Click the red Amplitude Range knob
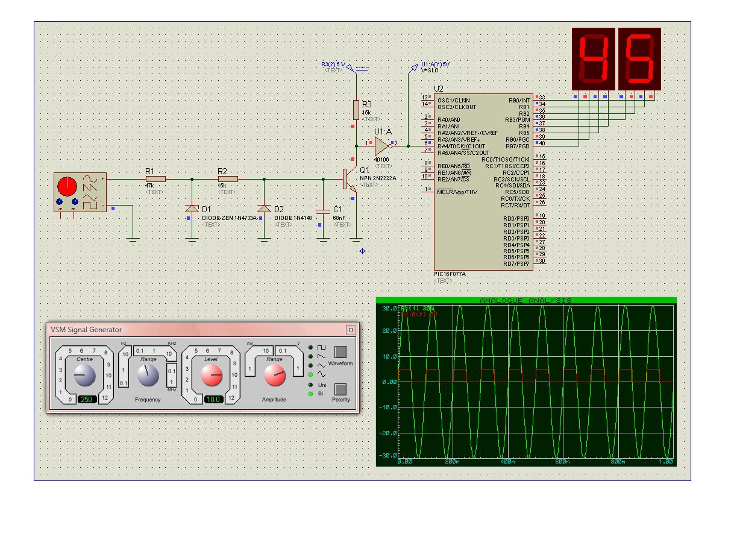 (x=274, y=376)
